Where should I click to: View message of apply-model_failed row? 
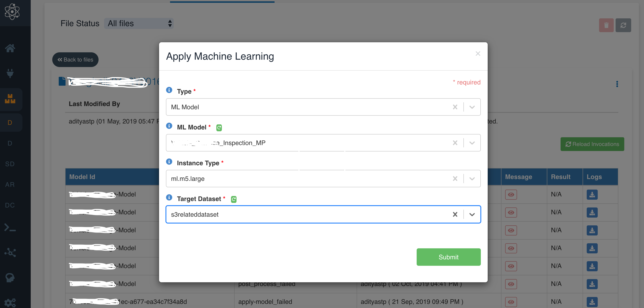coord(511,302)
